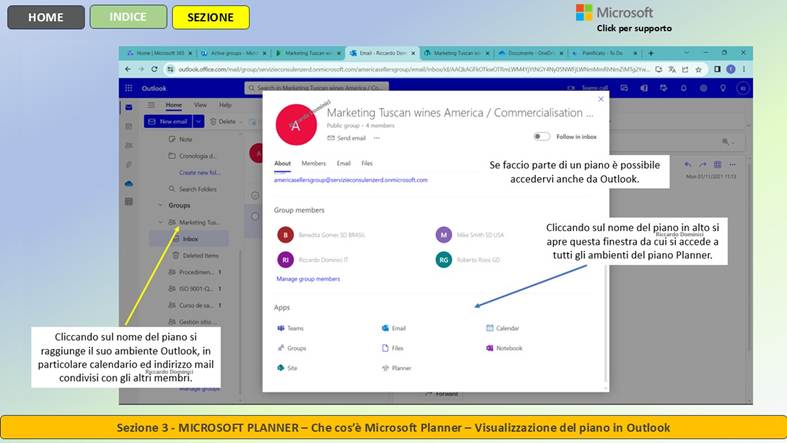
Task: Toggle Follow in inbox switch
Action: point(541,136)
